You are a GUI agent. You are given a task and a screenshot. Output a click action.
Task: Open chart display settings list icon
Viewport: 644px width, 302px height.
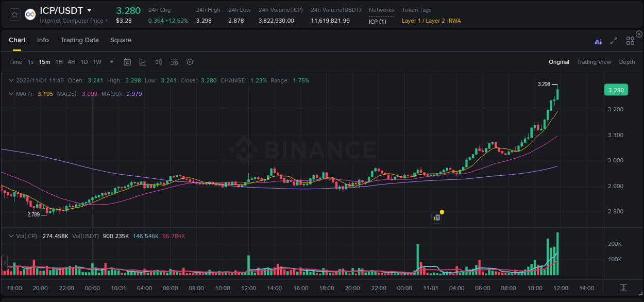[x=174, y=62]
